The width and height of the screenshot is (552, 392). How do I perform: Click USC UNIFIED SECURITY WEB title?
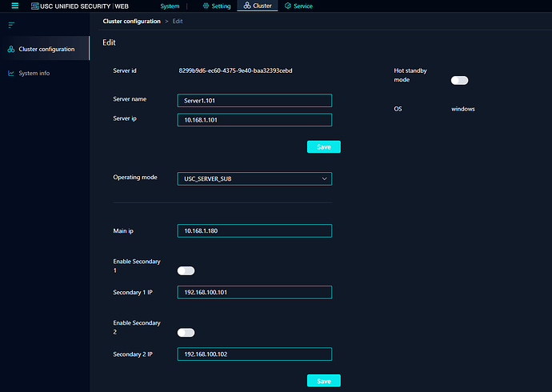click(84, 6)
